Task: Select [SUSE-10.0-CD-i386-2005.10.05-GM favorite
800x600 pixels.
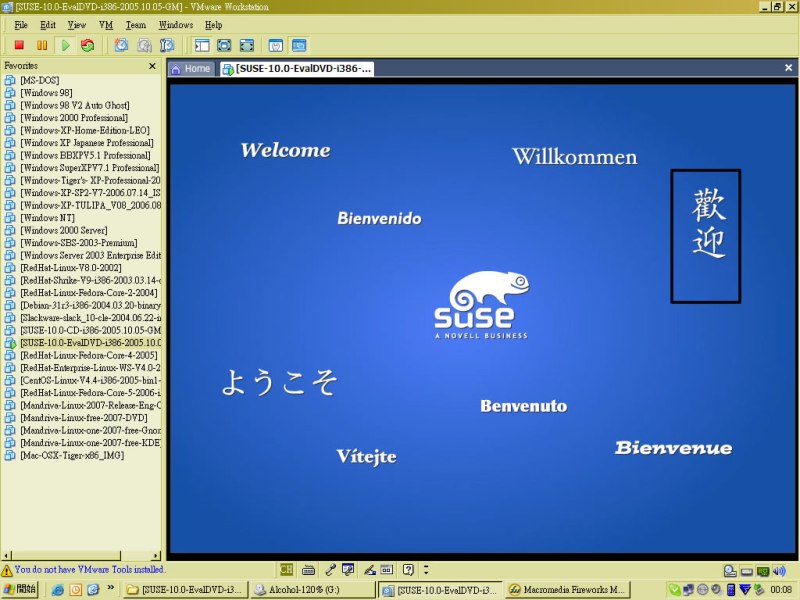Action: click(x=91, y=330)
